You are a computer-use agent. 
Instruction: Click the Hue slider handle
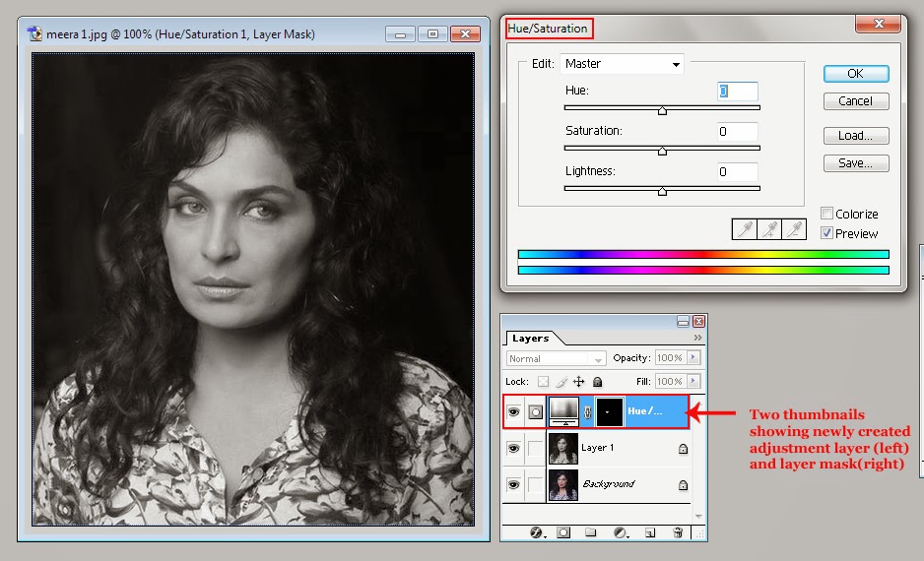662,110
